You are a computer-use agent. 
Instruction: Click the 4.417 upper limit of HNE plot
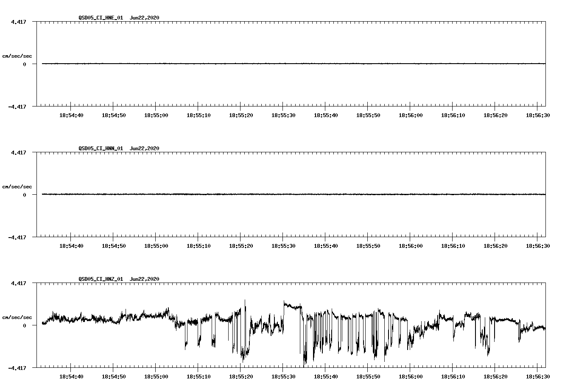pyautogui.click(x=19, y=22)
